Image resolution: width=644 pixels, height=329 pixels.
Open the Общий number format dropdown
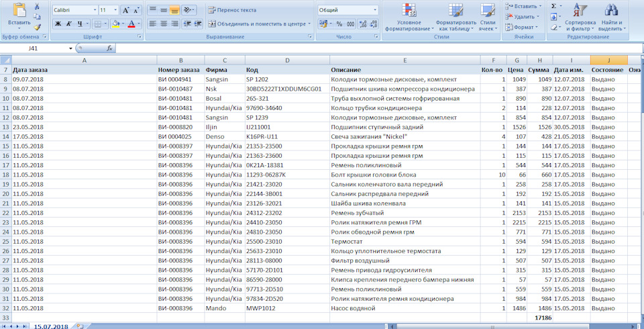[375, 10]
